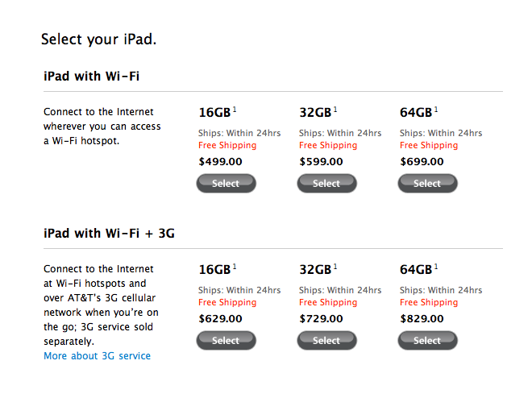The image size is (532, 398).
Task: Click the $829.00 price text
Action: tap(422, 318)
